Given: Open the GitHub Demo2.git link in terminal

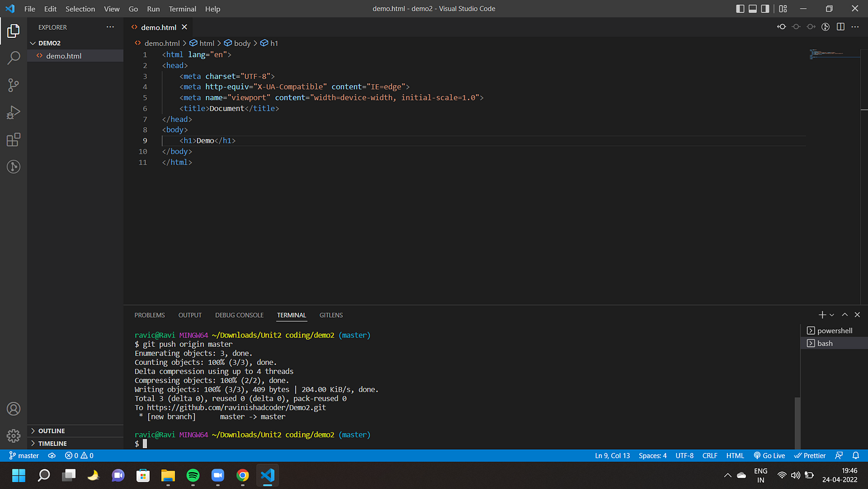Looking at the screenshot, I should tap(236, 408).
